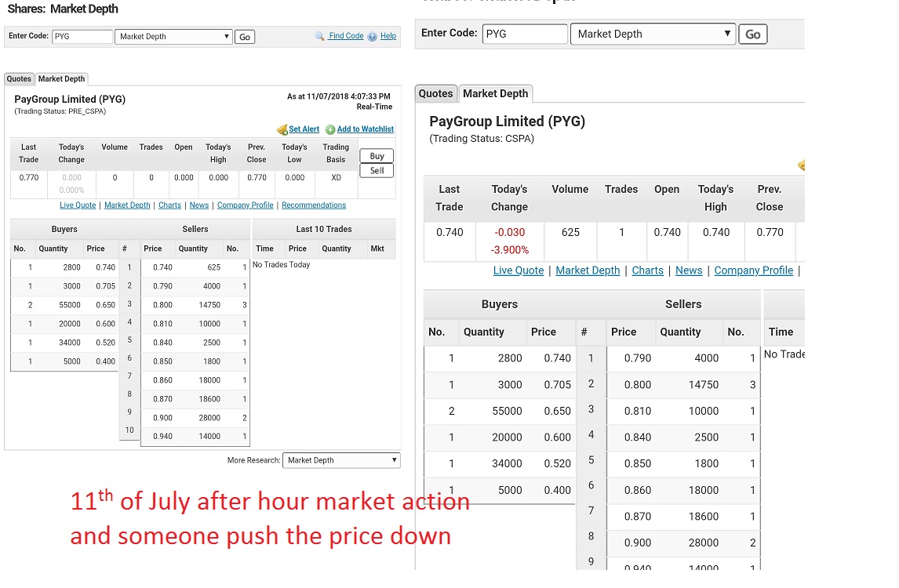Viewport: 899px width, 588px height.
Task: Open Market Depth dropdown in right panel header
Action: pyautogui.click(x=653, y=34)
